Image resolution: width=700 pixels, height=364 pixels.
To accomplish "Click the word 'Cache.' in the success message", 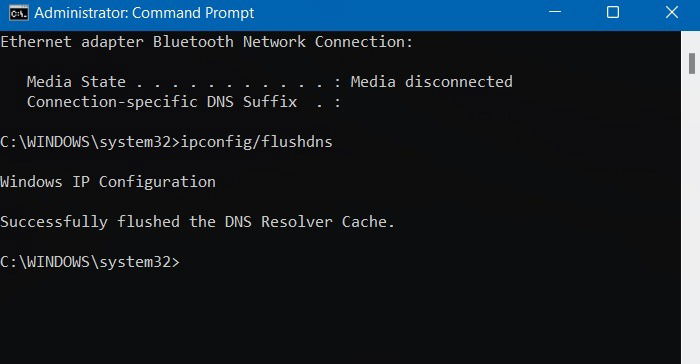I will point(368,222).
